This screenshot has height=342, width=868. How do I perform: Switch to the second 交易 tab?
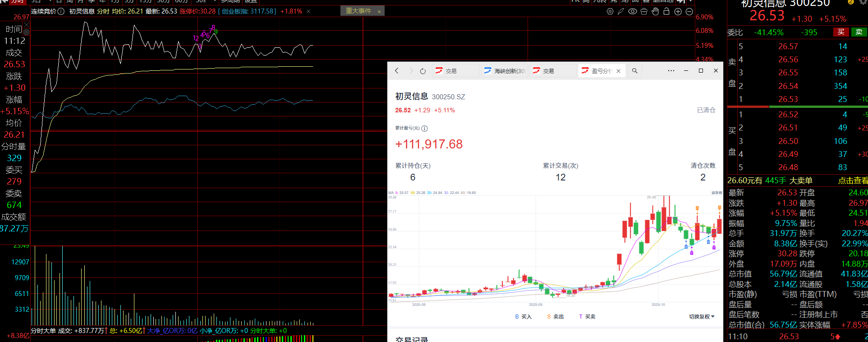click(553, 71)
